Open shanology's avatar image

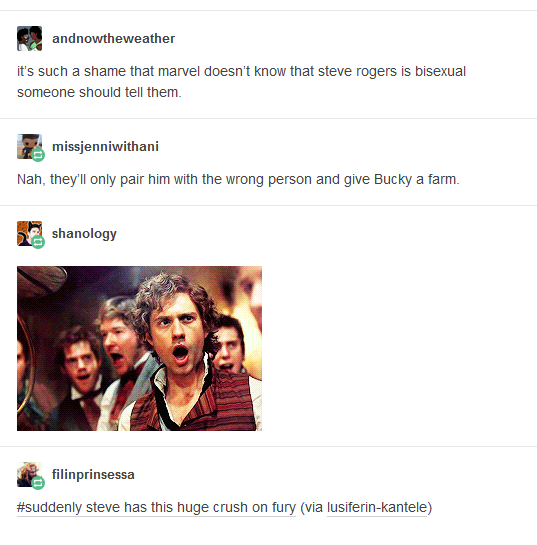[30, 234]
